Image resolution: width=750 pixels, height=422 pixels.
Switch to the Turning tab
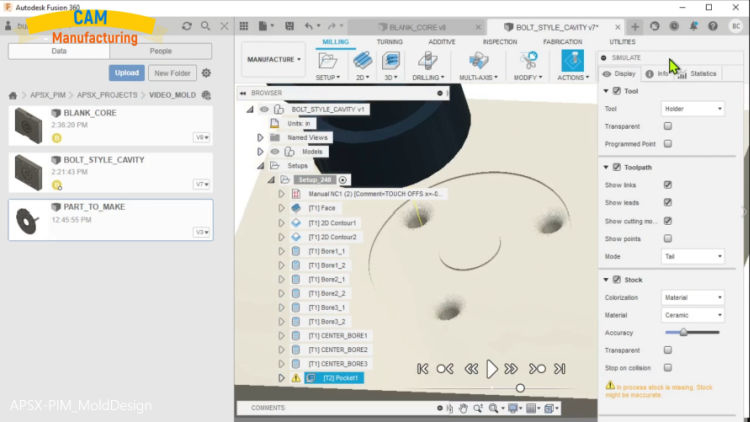389,42
